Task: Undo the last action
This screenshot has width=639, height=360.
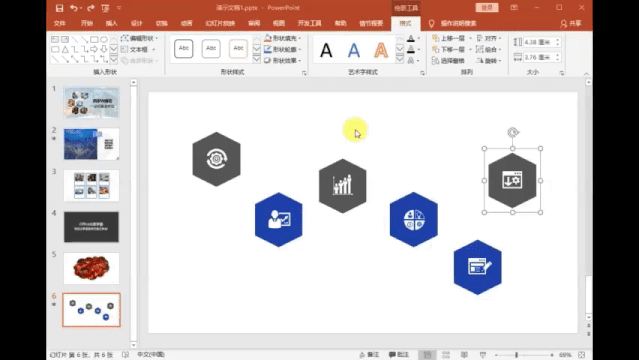Action: tap(74, 8)
